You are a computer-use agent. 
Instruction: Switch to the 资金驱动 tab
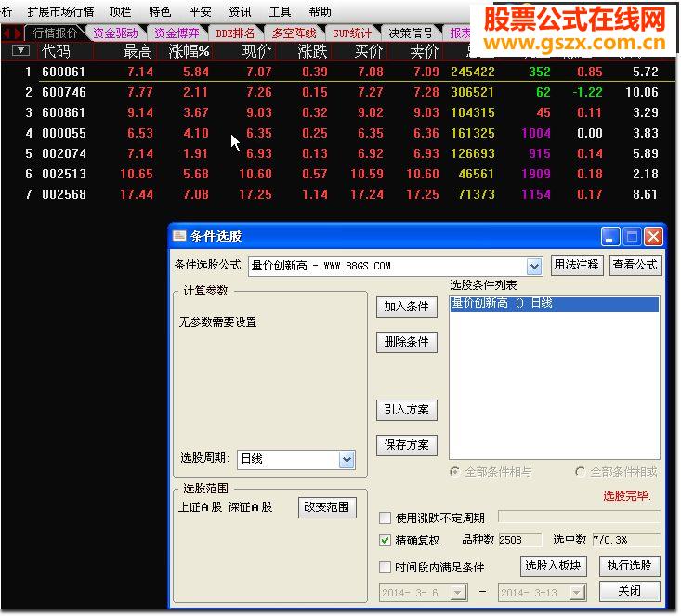(115, 33)
